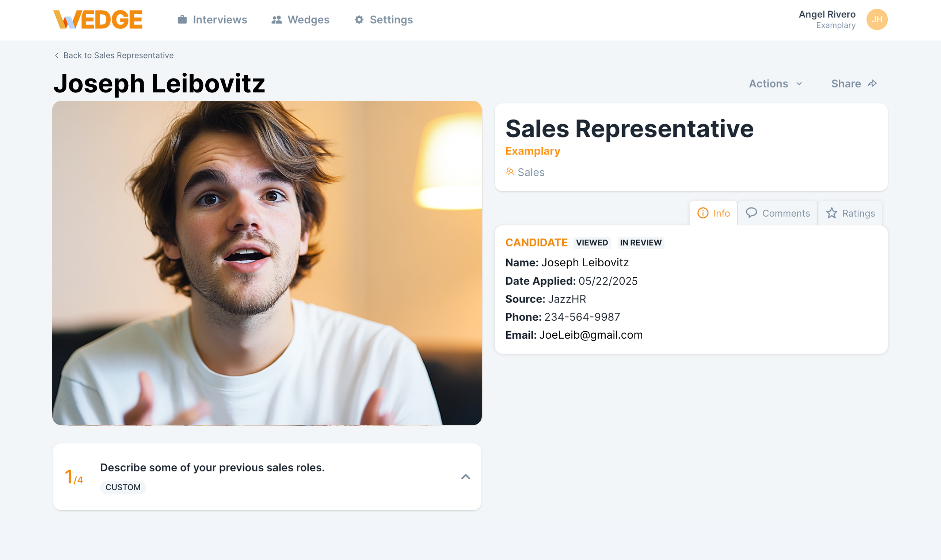
Task: Click the candidate interview video
Action: coord(267,263)
